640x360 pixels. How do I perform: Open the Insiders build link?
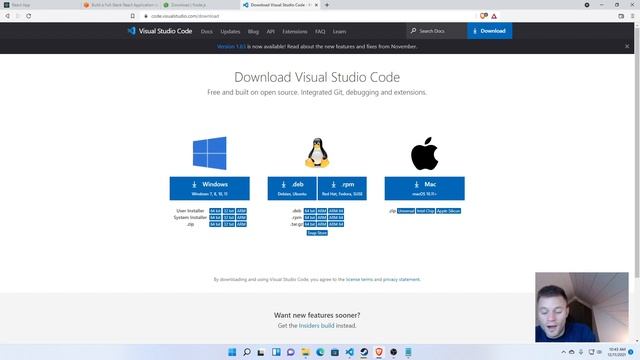coord(316,326)
